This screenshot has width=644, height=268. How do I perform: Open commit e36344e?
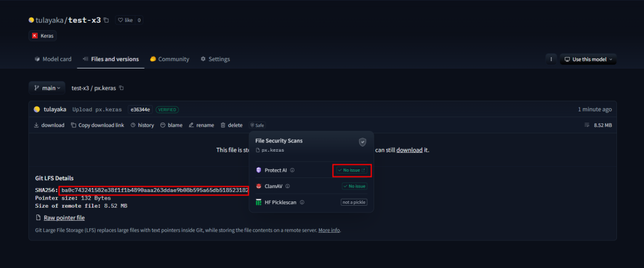pos(140,109)
